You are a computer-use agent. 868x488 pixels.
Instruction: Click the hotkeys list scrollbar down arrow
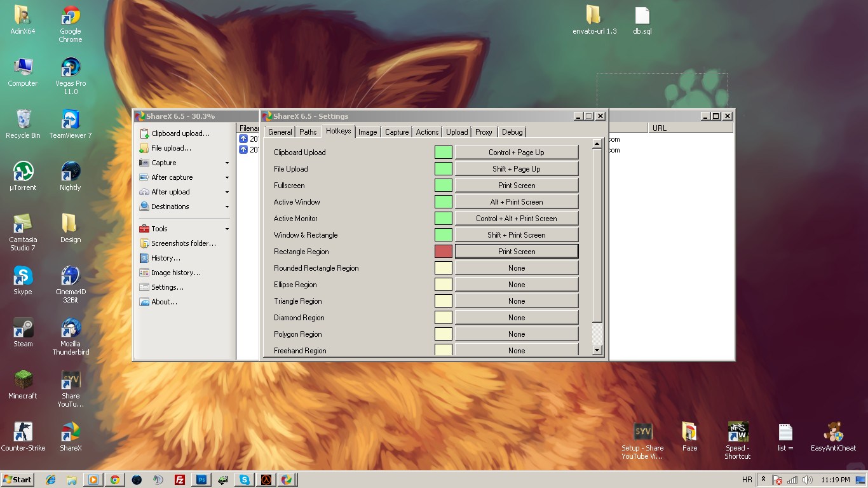[597, 350]
